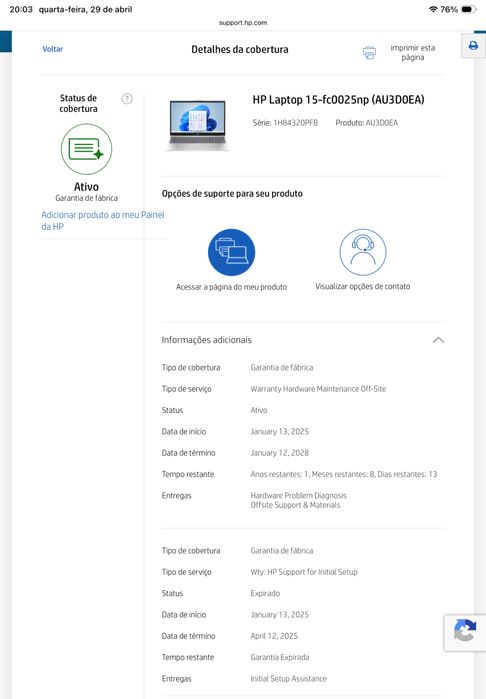Click Wty: HP Support for Initial Setup value
Viewport: 486px width, 699px height.
[x=304, y=572]
